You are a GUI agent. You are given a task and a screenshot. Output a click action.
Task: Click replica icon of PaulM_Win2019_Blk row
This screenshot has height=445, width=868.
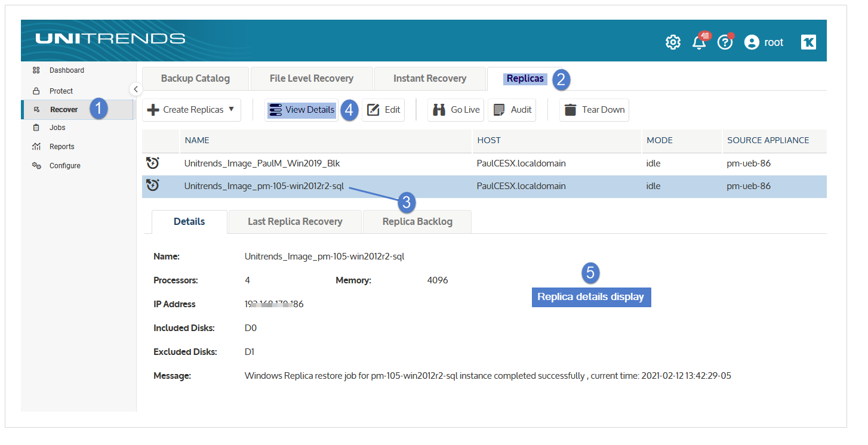(x=152, y=163)
